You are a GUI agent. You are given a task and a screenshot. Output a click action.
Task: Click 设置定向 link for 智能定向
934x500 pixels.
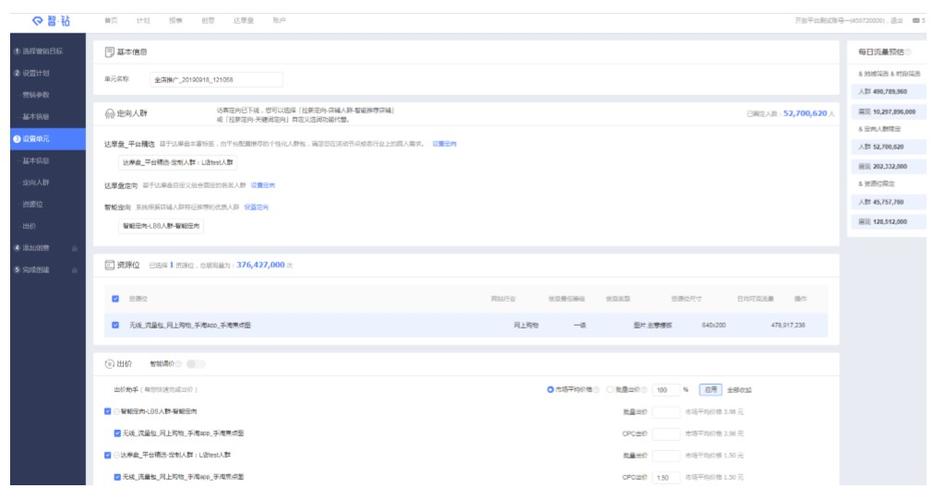[256, 207]
